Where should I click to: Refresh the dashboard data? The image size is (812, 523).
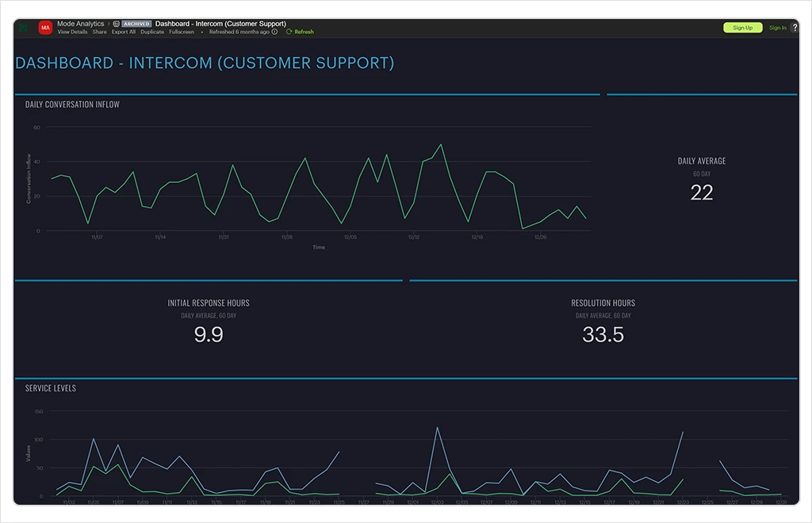click(x=301, y=32)
